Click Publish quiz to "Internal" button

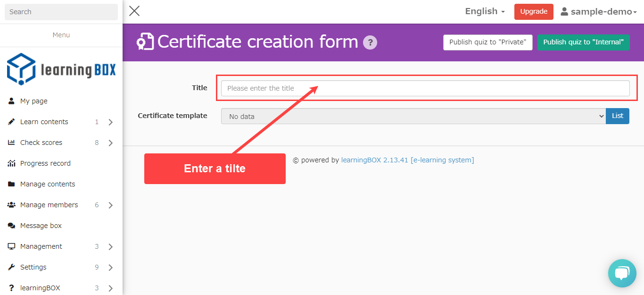point(583,42)
